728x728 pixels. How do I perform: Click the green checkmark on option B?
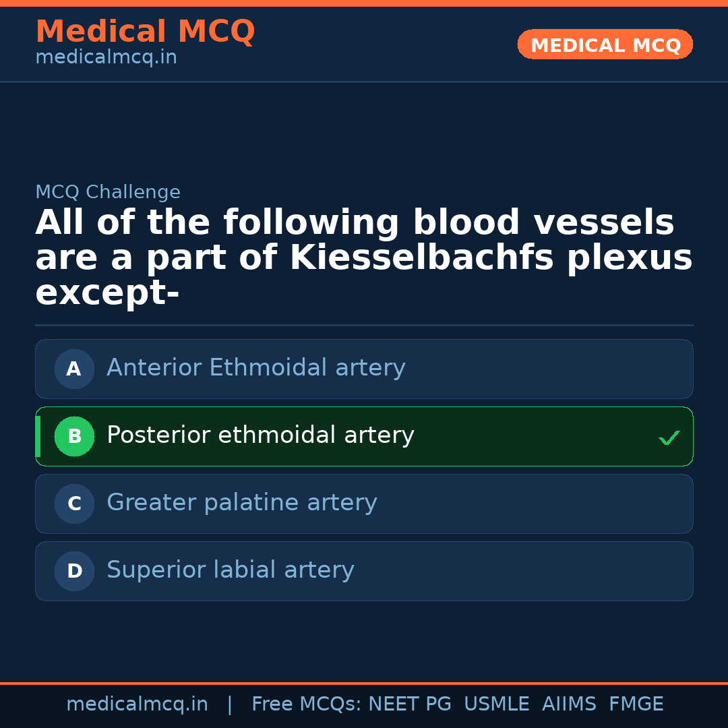point(669,437)
